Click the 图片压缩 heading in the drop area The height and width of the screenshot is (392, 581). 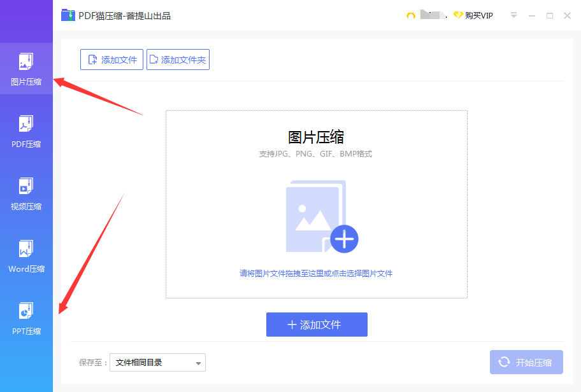pos(316,137)
